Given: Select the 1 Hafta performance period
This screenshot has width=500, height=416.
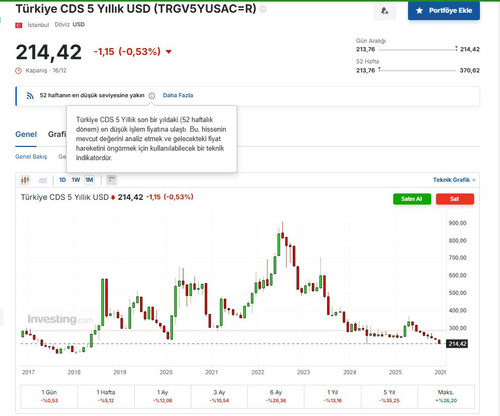Looking at the screenshot, I should pyautogui.click(x=106, y=396).
